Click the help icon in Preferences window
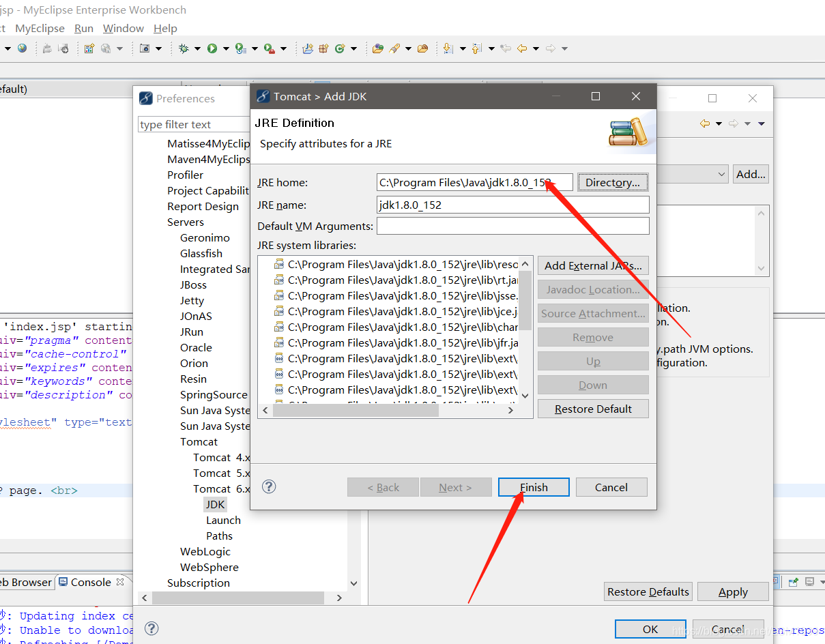Viewport: 825px width, 644px height. click(152, 628)
